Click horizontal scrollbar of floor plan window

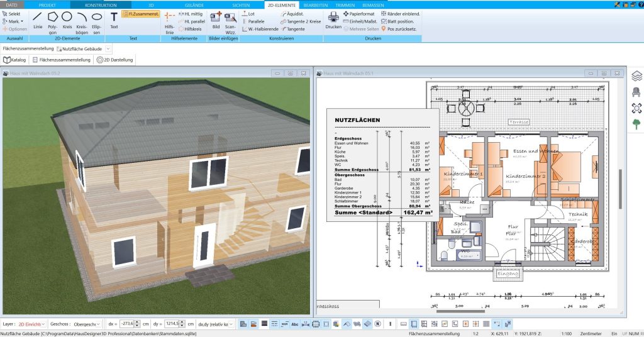(460, 311)
